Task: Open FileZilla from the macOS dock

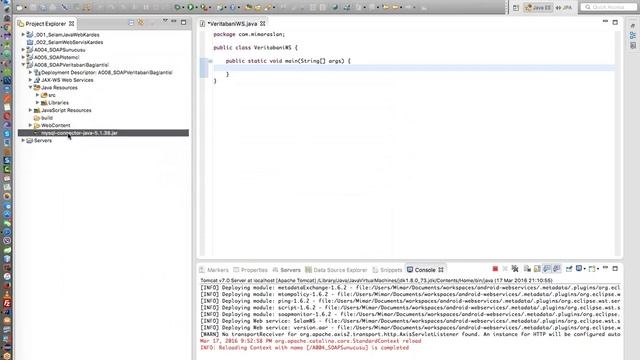Action: click(x=7, y=303)
